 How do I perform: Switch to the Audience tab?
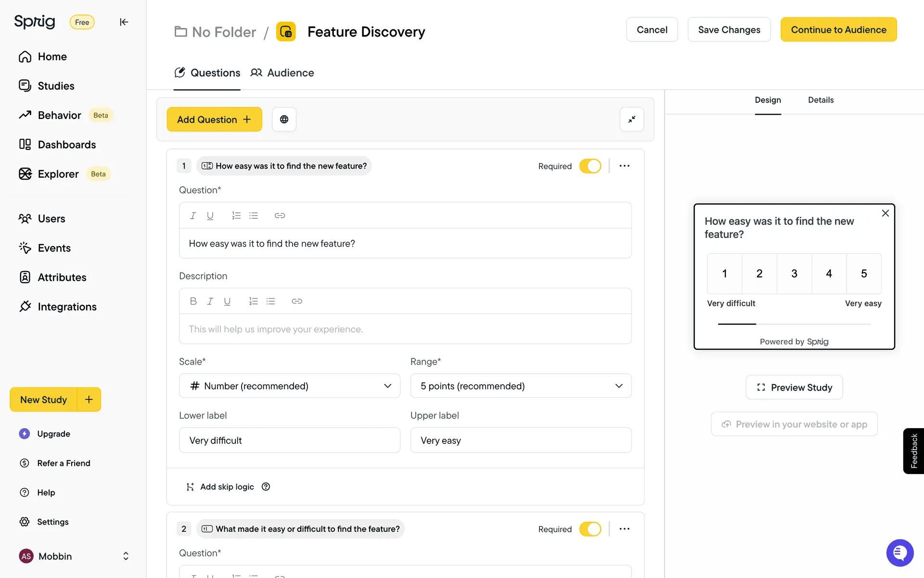[282, 73]
